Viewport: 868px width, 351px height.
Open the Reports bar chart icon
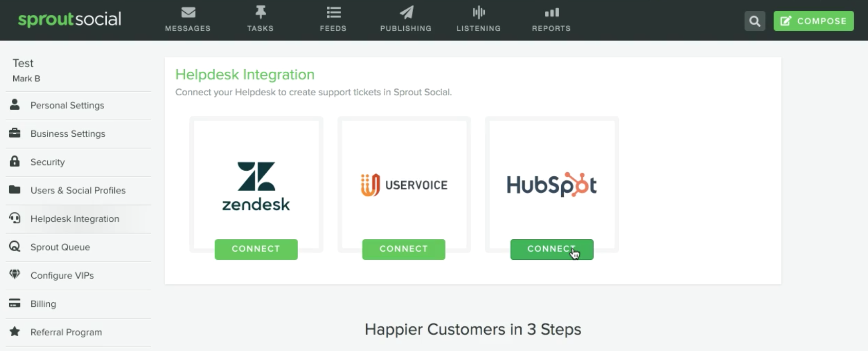click(x=551, y=12)
